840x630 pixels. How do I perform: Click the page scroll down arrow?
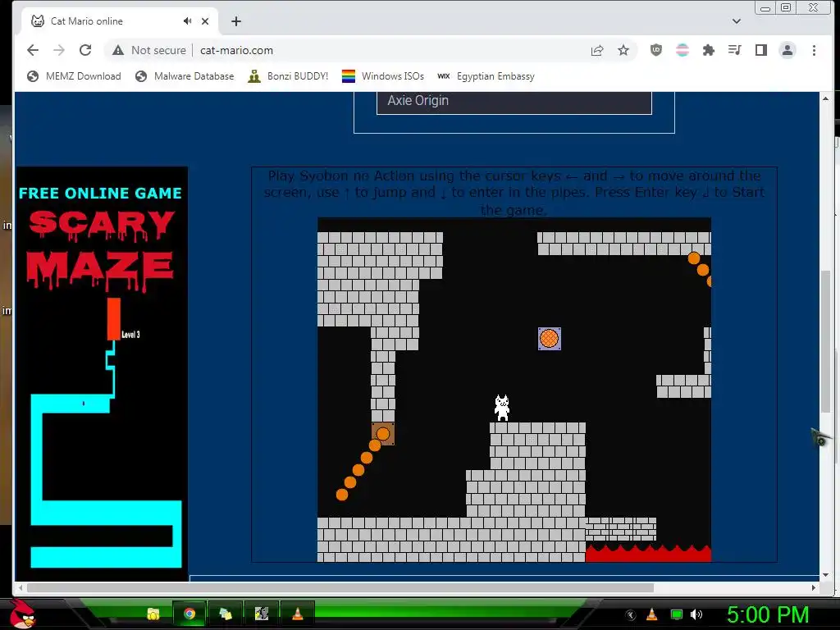coord(825,575)
